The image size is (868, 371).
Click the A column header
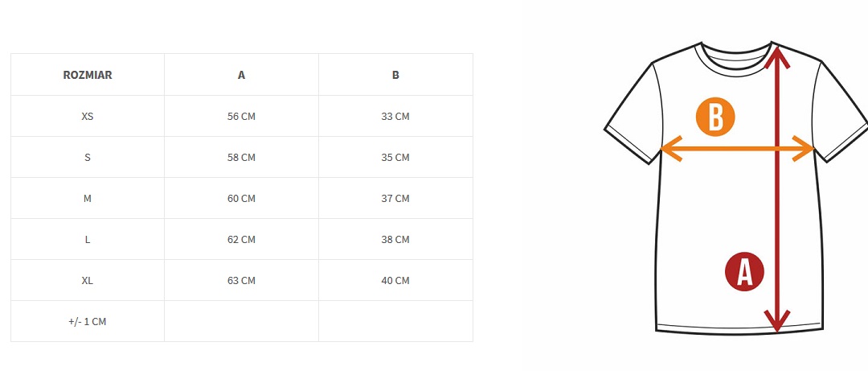(x=241, y=75)
